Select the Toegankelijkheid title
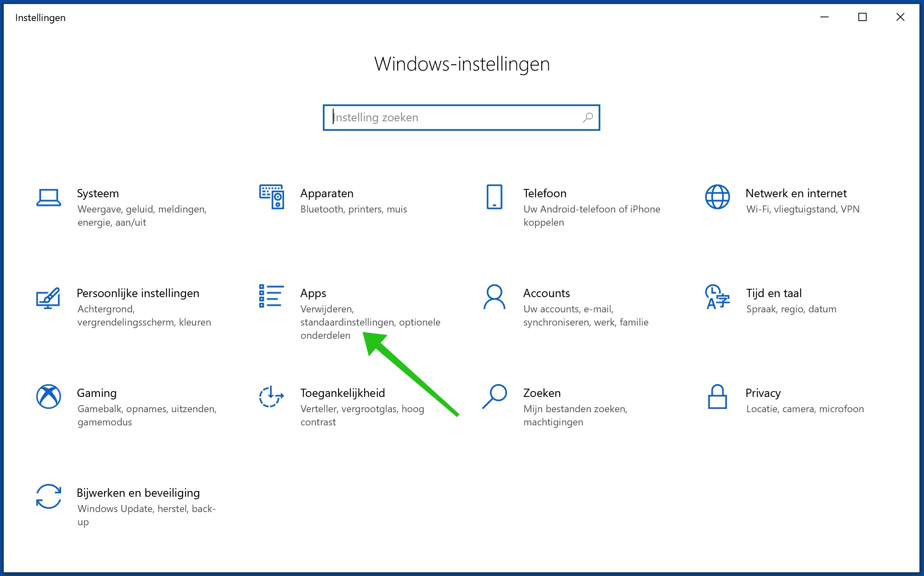Viewport: 924px width, 576px height. point(343,393)
